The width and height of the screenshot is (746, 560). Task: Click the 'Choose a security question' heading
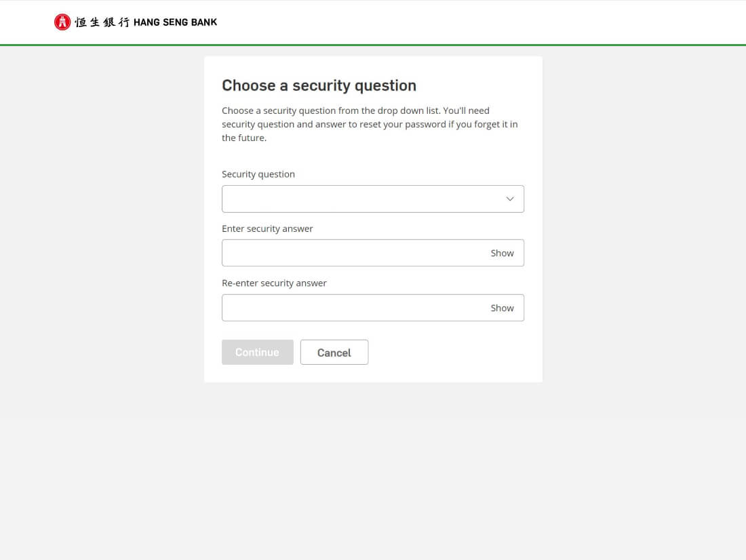click(x=319, y=85)
